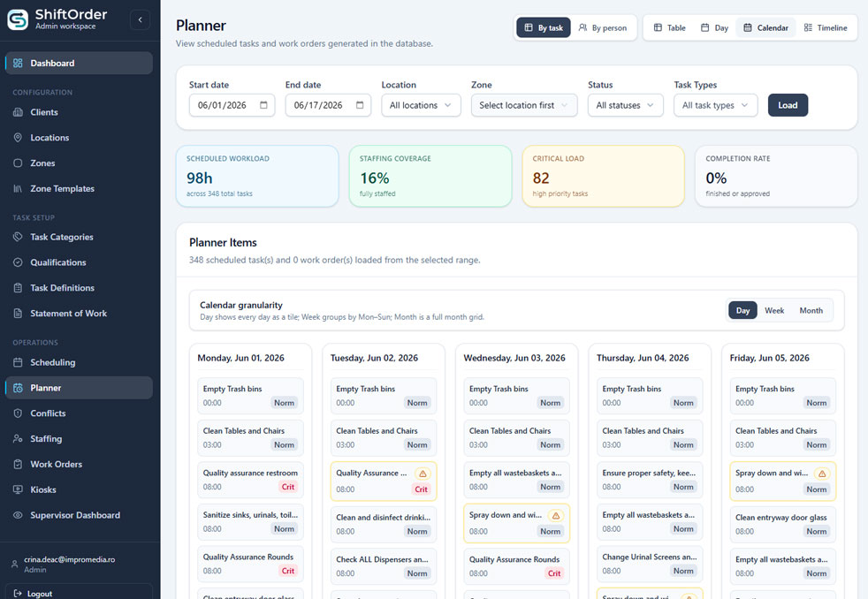
Task: Click the Scheduled Workload 98h card
Action: (x=257, y=176)
